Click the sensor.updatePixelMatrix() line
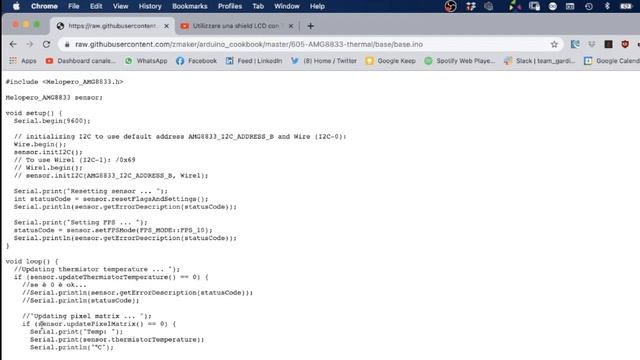Screen dimensions: 640x360 99,324
